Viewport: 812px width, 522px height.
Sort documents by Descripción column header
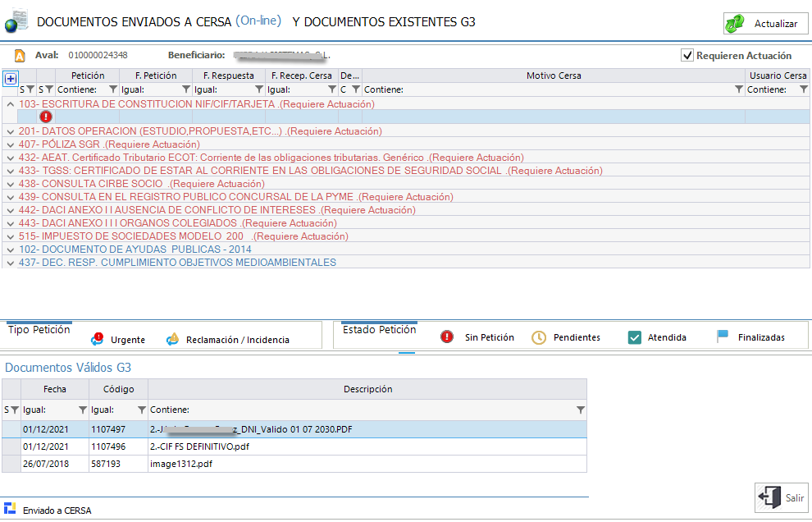pyautogui.click(x=367, y=389)
